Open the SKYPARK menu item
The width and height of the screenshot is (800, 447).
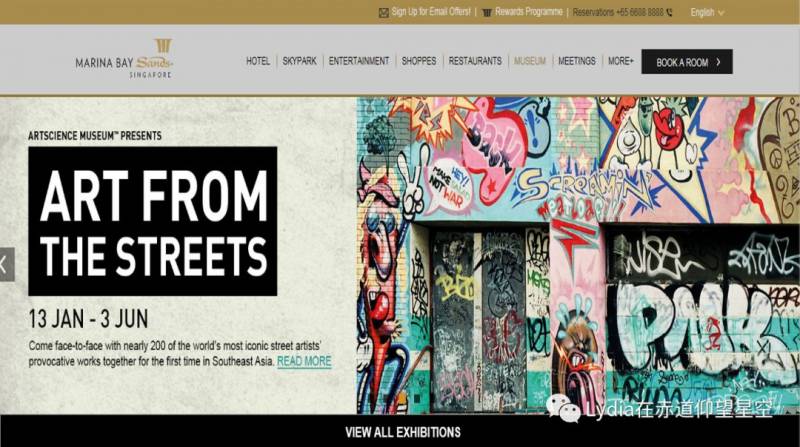(299, 61)
